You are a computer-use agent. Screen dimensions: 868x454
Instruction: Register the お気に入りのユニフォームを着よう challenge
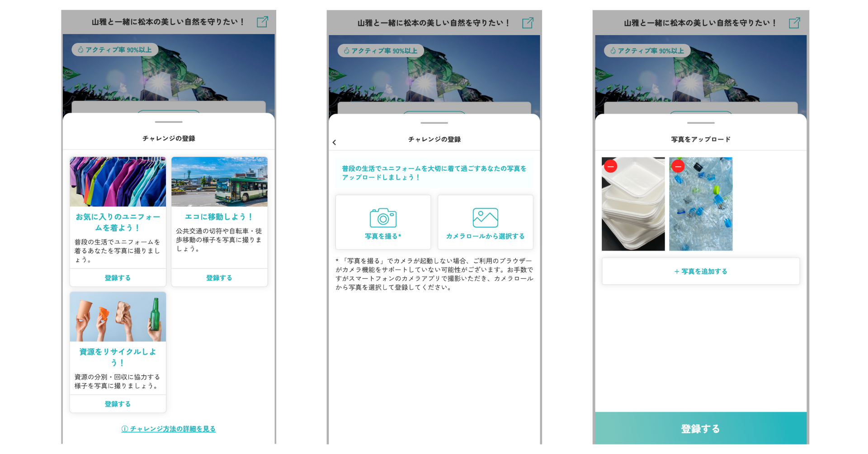click(x=118, y=277)
